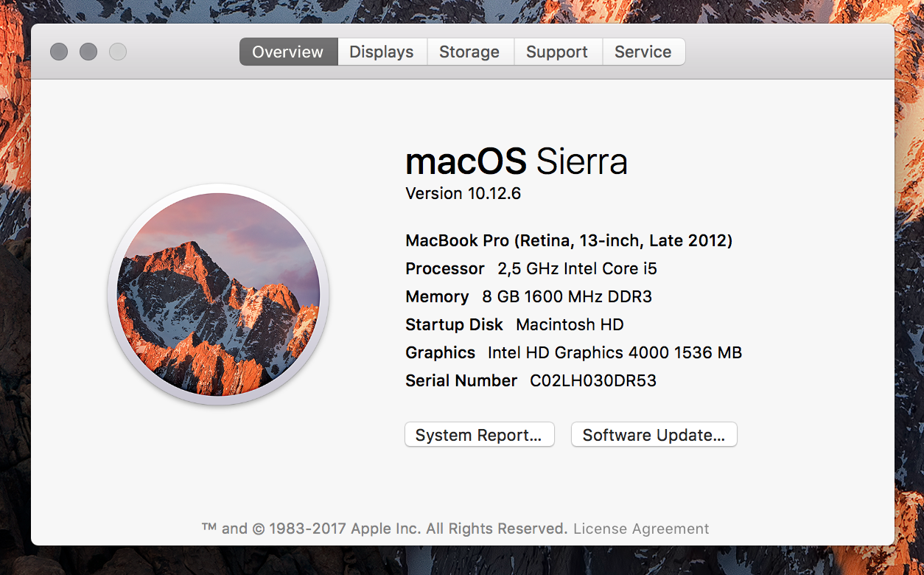924x575 pixels.
Task: Click the Processor label
Action: [x=445, y=268]
